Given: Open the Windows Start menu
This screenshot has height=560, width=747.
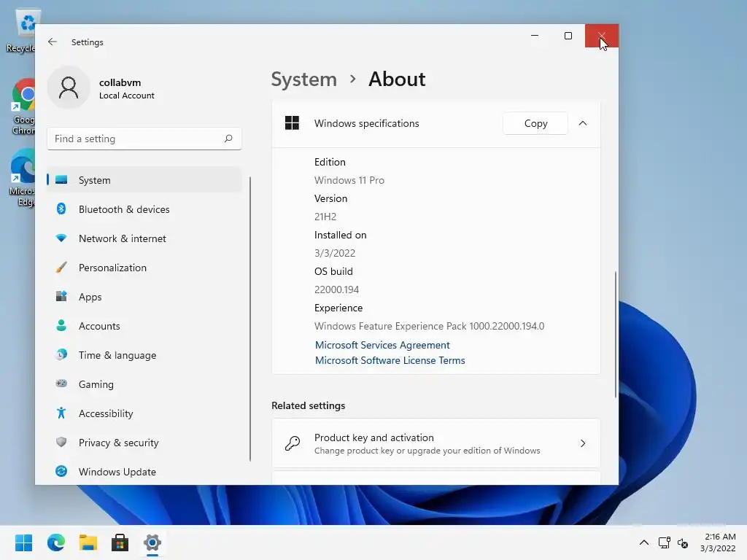Looking at the screenshot, I should click(x=24, y=542).
